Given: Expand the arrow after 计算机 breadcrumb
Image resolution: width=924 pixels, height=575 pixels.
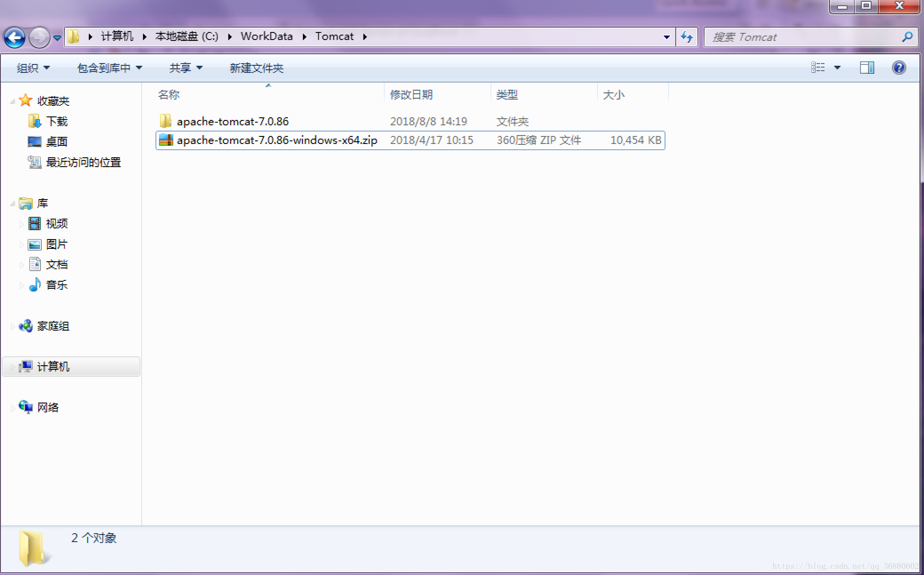Looking at the screenshot, I should (x=144, y=37).
